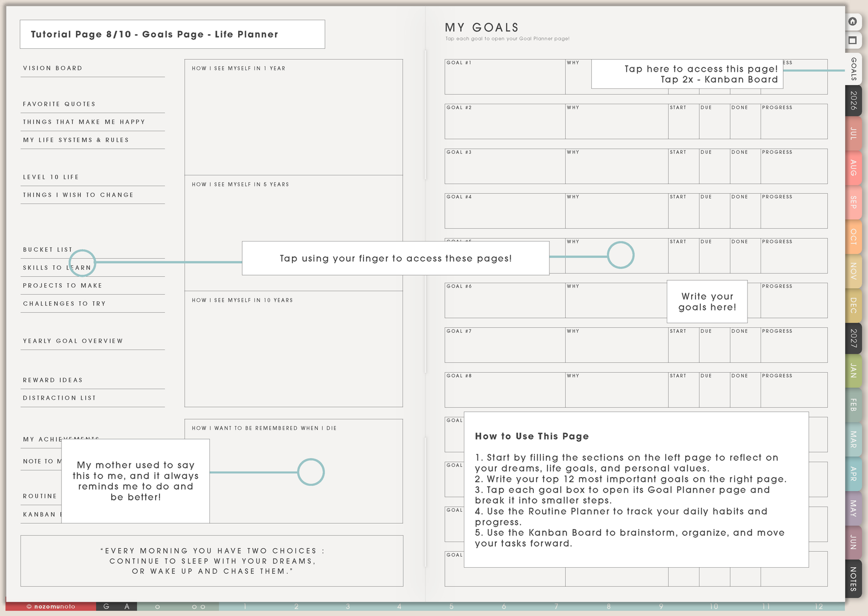Click the How I Want To Be Remembered box
The height and width of the screenshot is (616, 868).
tap(293, 471)
